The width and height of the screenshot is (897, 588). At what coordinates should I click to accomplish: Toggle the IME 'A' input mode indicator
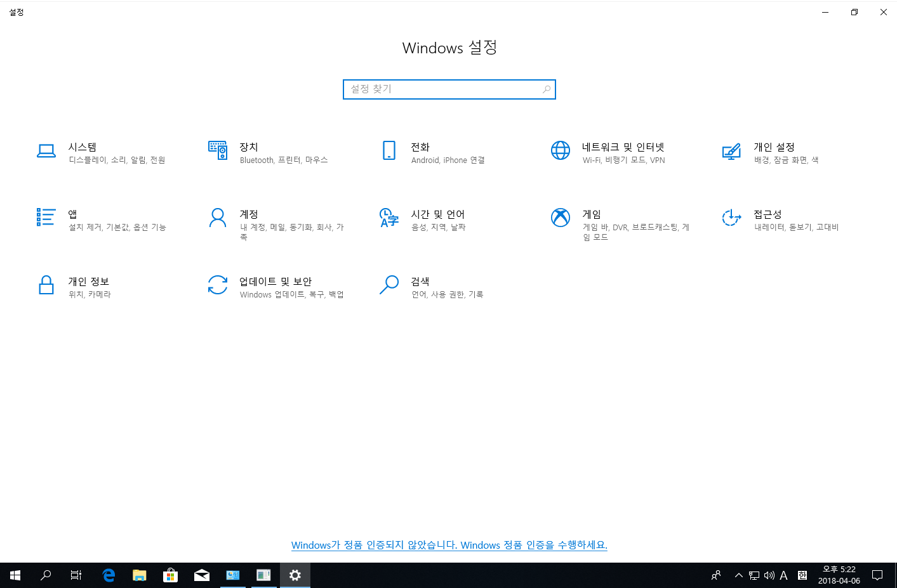tap(784, 575)
